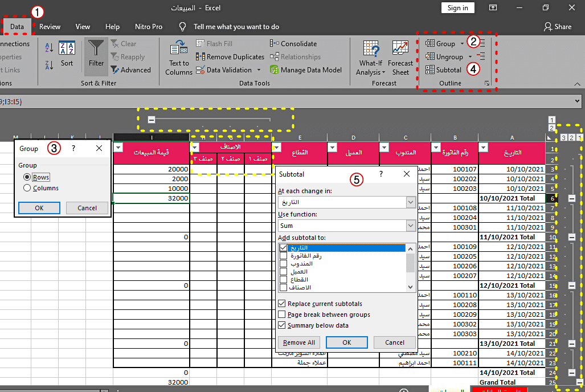Screen dimensions: 585x392
Task: Open Advanced filter options
Action: click(130, 70)
